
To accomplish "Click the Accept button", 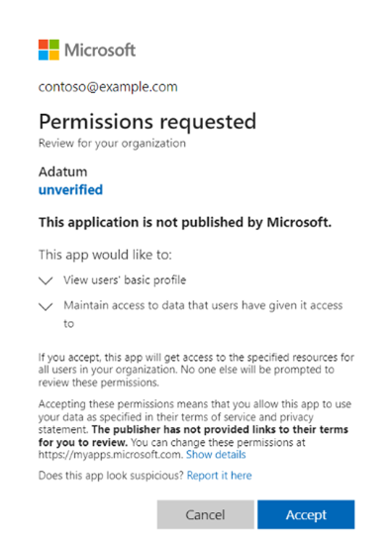I will click(306, 514).
